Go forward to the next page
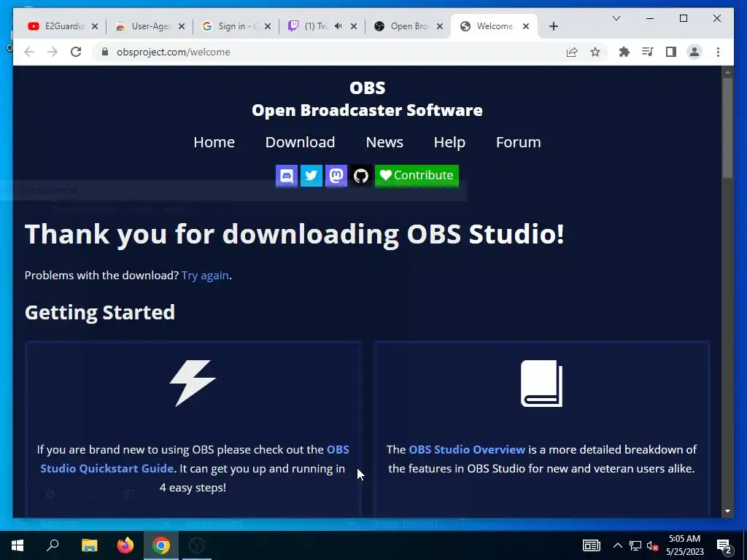The image size is (747, 560). point(53,52)
